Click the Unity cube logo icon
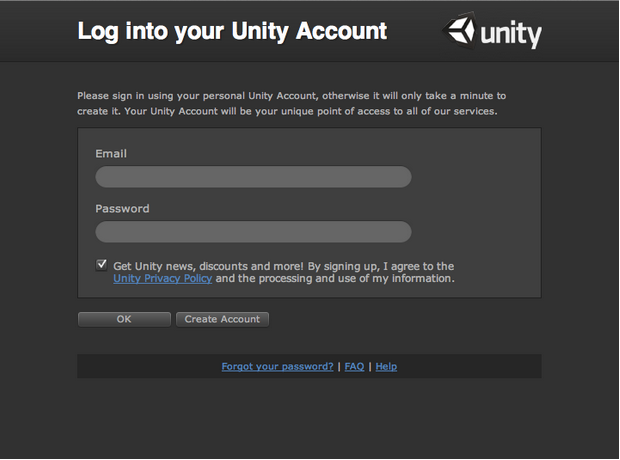The image size is (620, 460). (x=459, y=30)
